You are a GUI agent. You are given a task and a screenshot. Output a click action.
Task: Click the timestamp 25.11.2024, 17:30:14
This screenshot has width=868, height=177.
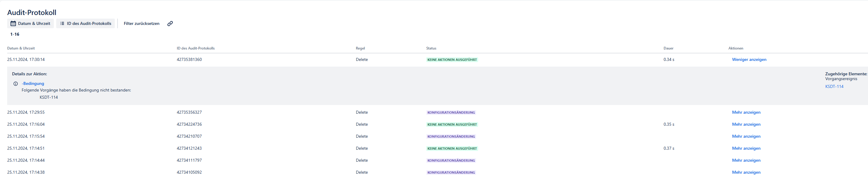pyautogui.click(x=26, y=60)
